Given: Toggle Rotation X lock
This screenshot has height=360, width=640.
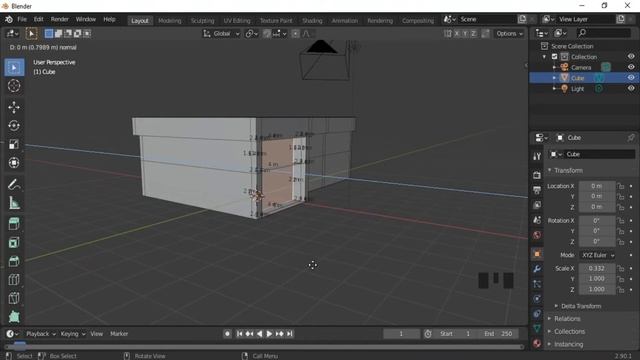Looking at the screenshot, I should (621, 221).
